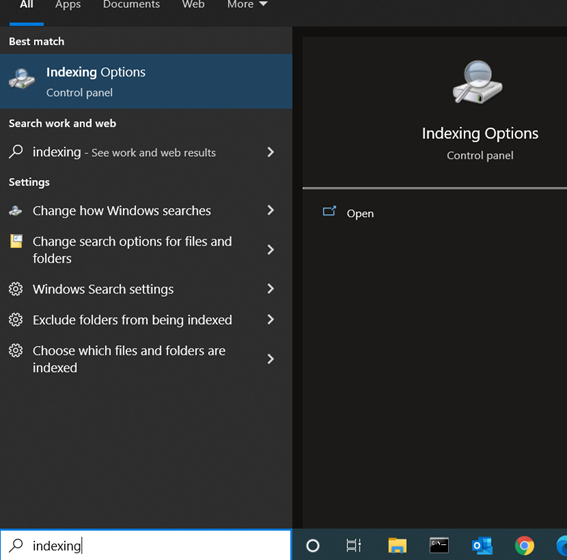Expand chevron for Windows Search settings
Screen dimensions: 567x560
point(270,288)
